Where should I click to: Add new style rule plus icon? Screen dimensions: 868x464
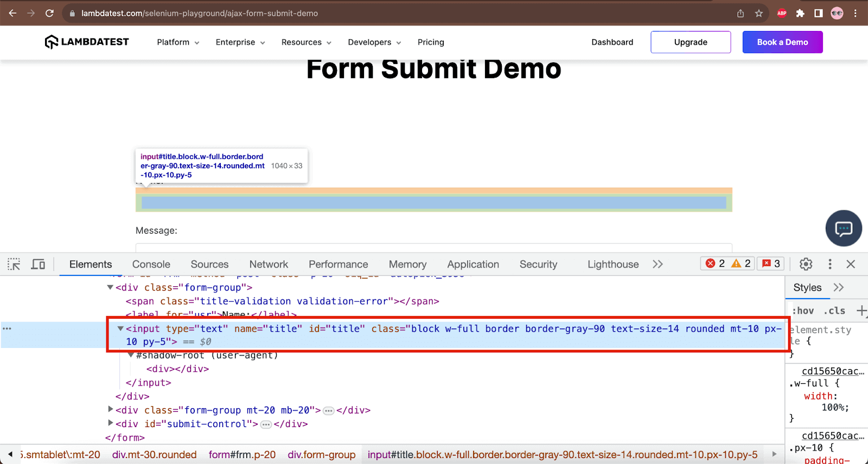(861, 311)
